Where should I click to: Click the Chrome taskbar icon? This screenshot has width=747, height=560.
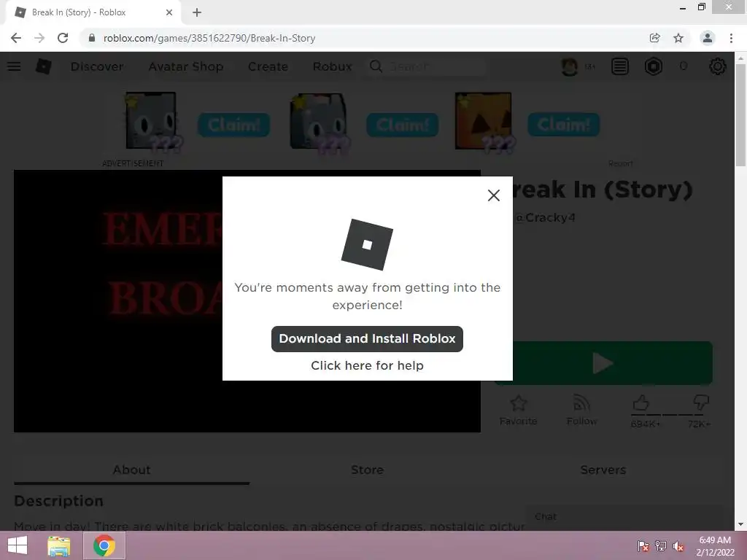pyautogui.click(x=104, y=545)
